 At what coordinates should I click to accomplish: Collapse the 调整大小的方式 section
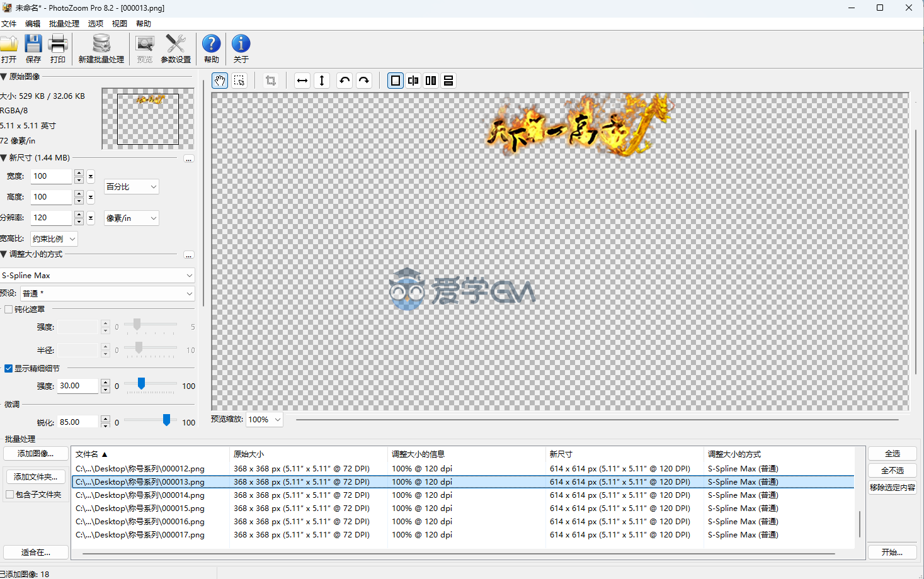pyautogui.click(x=4, y=254)
